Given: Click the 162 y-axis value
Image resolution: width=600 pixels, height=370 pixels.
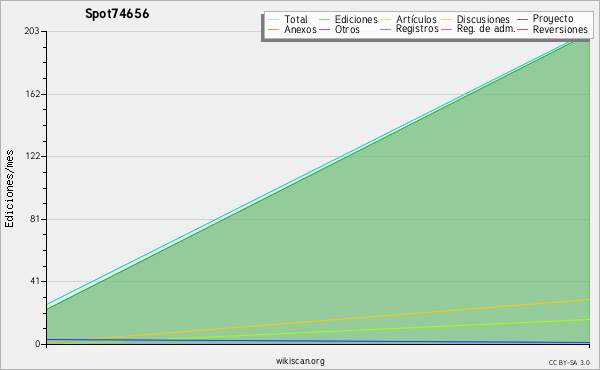Looking at the screenshot, I should pyautogui.click(x=33, y=94).
